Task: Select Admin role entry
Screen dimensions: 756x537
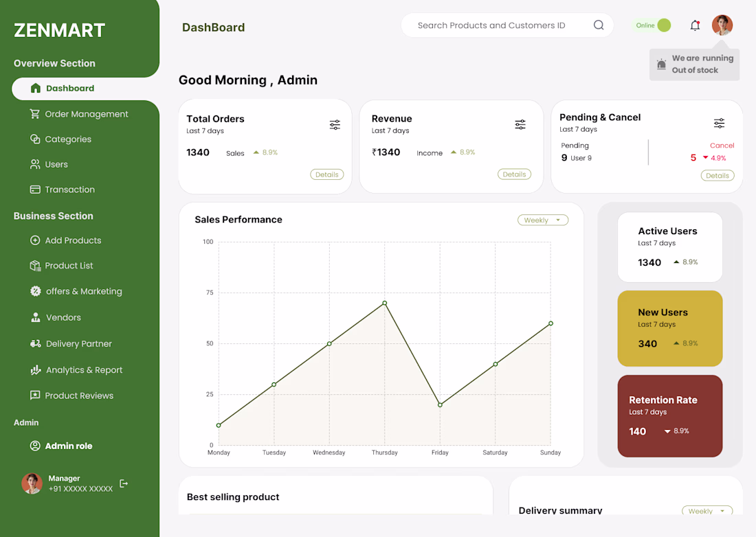Action: [x=69, y=446]
